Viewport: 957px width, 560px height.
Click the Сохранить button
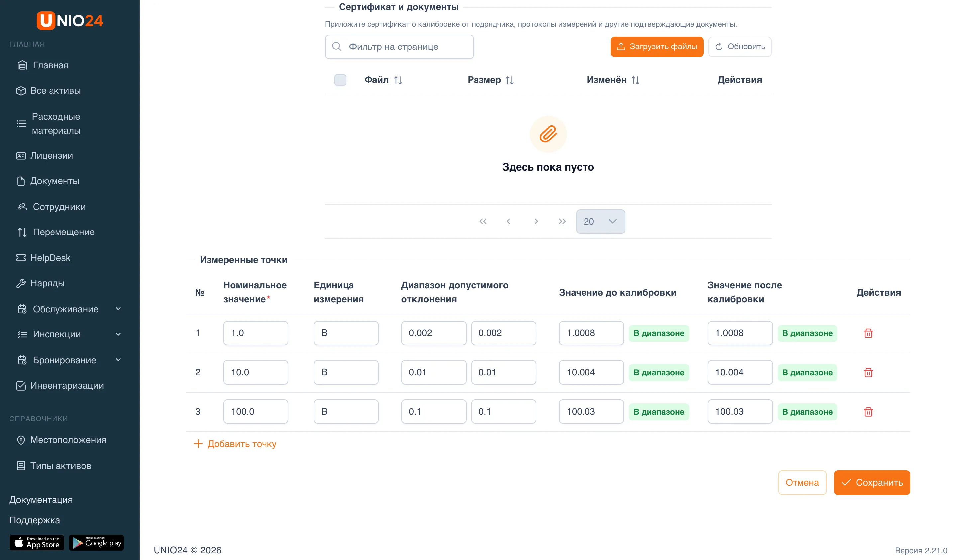tap(872, 482)
